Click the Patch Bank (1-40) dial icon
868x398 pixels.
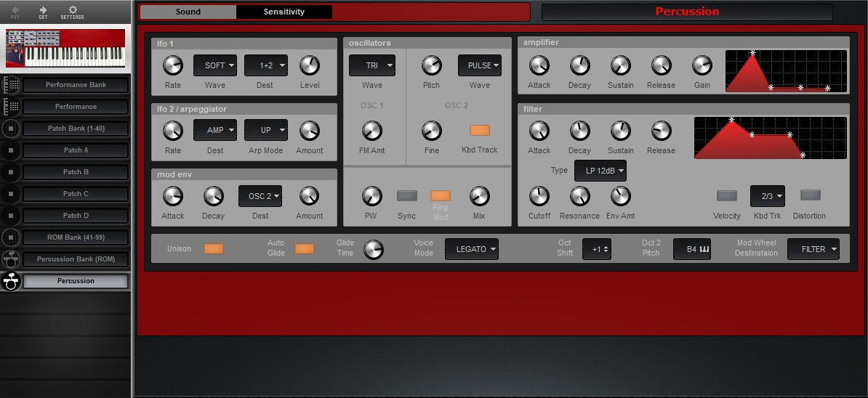click(x=11, y=129)
